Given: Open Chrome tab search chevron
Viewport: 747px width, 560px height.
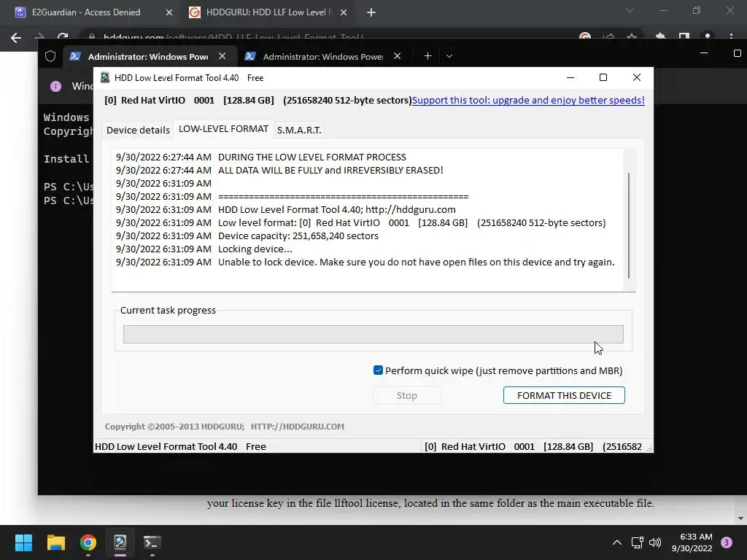Looking at the screenshot, I should [630, 10].
